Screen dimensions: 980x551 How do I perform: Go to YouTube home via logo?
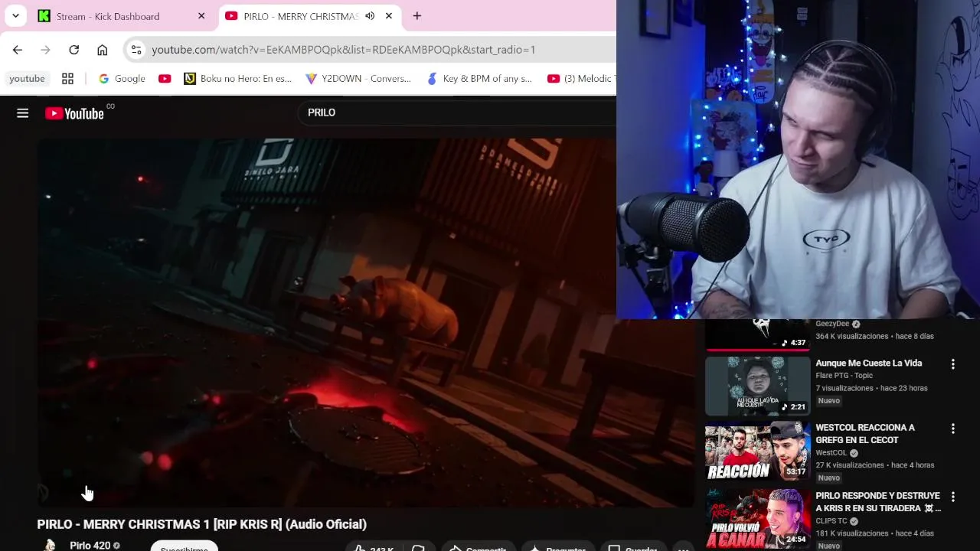[74, 113]
